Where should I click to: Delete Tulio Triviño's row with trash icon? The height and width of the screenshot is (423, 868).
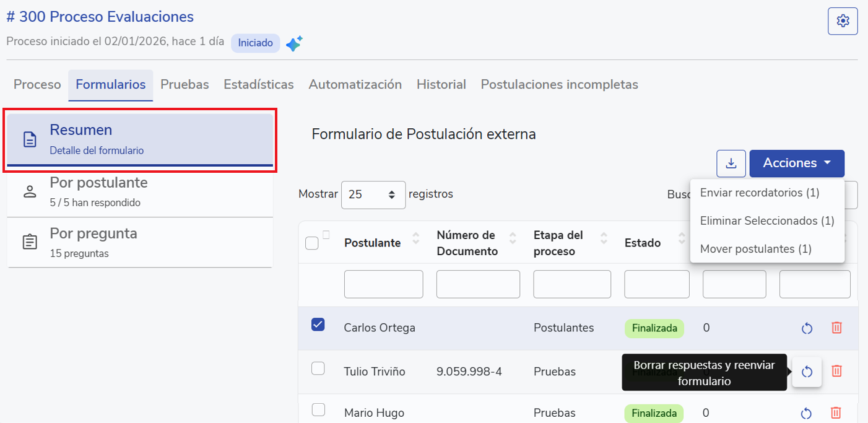[836, 372]
